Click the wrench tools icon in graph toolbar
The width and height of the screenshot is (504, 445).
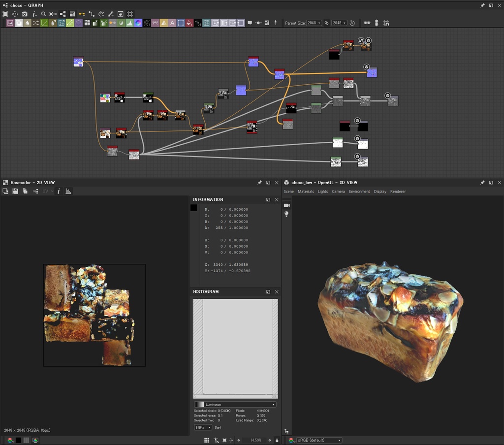pos(111,14)
